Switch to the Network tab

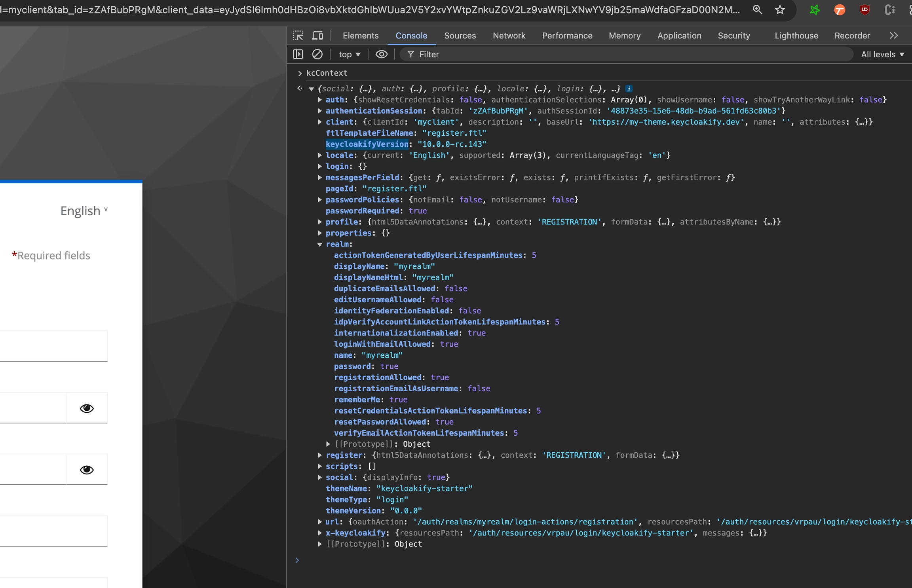(509, 36)
